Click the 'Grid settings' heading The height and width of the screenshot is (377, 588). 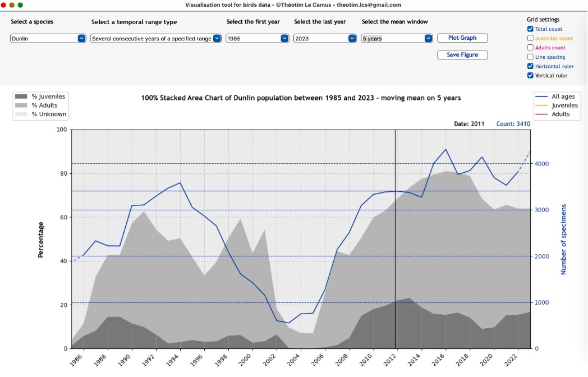click(543, 20)
